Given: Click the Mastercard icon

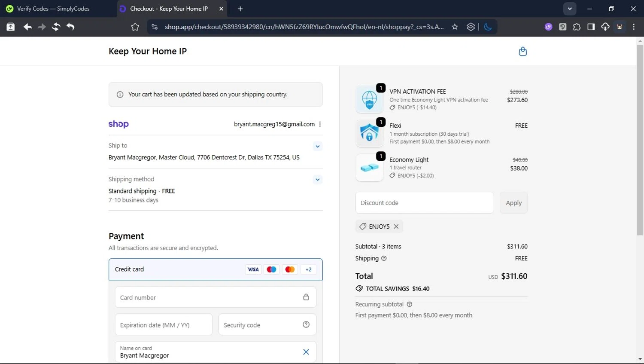Looking at the screenshot, I should click(x=290, y=269).
